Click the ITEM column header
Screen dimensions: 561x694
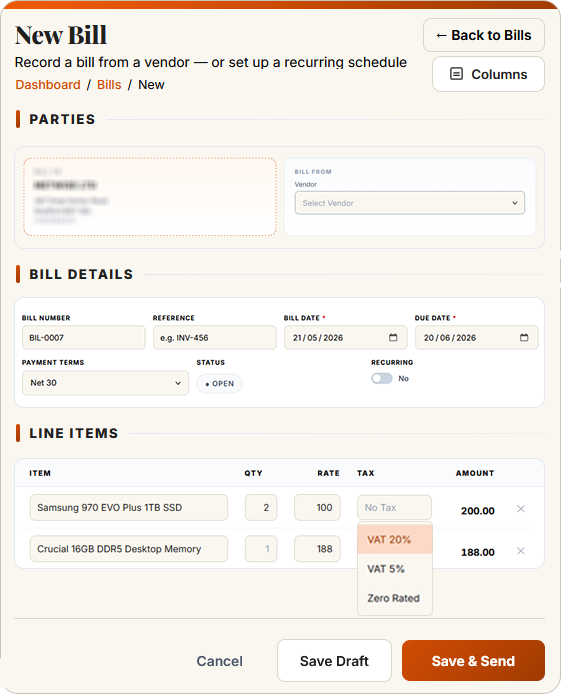click(40, 473)
